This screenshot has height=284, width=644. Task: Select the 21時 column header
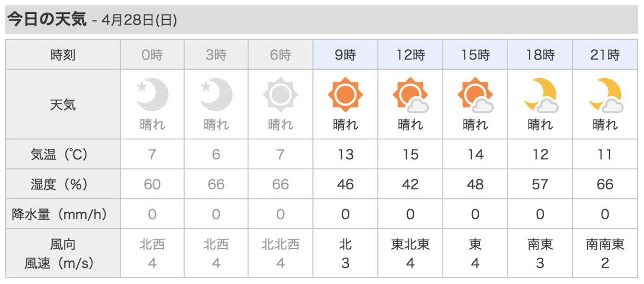(605, 55)
